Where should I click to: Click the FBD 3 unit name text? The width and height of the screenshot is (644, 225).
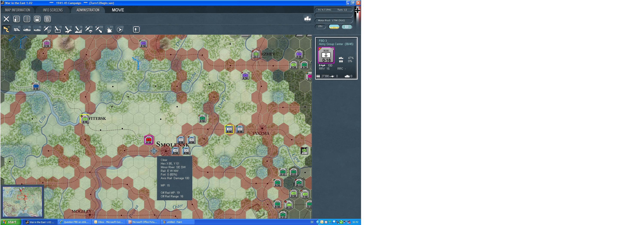323,41
